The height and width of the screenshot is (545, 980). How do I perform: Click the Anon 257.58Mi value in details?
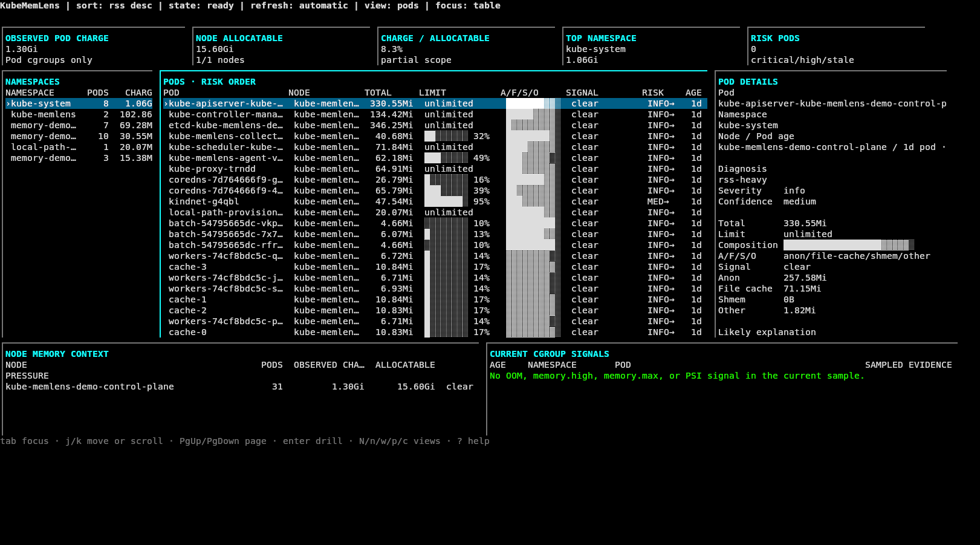(x=805, y=278)
